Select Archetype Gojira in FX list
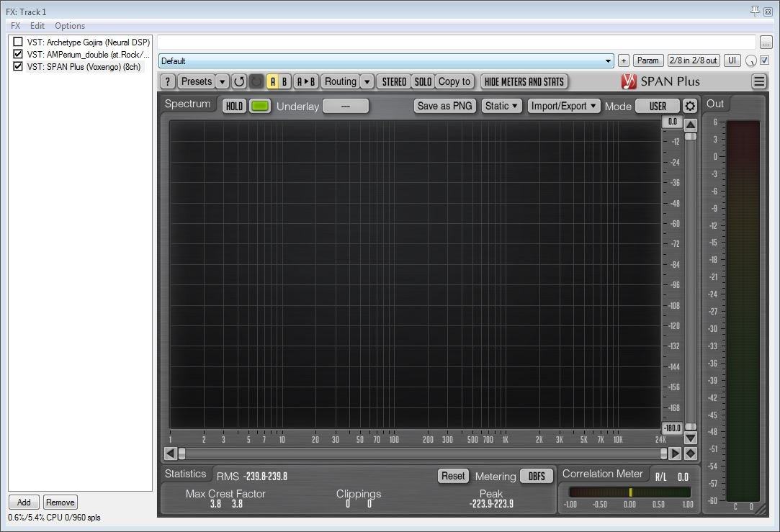Viewport: 780px width, 532px height. pos(88,42)
